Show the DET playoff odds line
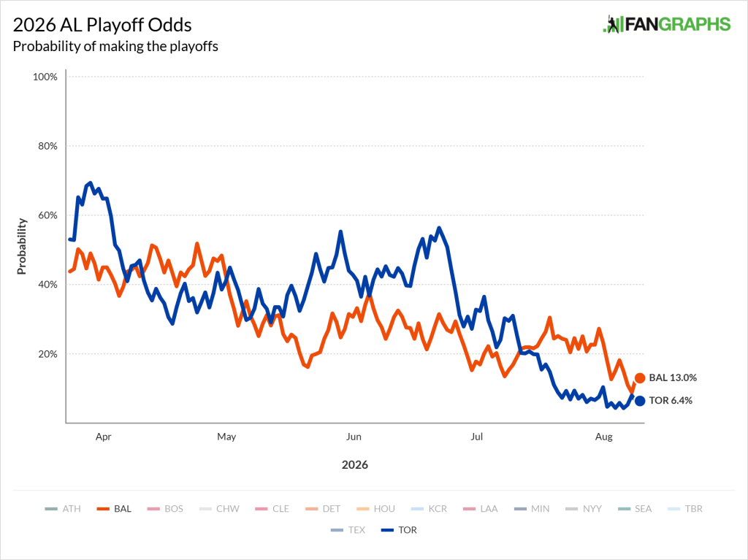The image size is (748, 560). pos(322,509)
